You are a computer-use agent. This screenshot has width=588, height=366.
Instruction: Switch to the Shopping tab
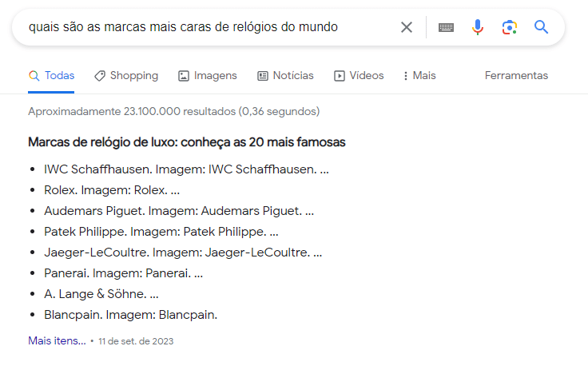tap(133, 76)
